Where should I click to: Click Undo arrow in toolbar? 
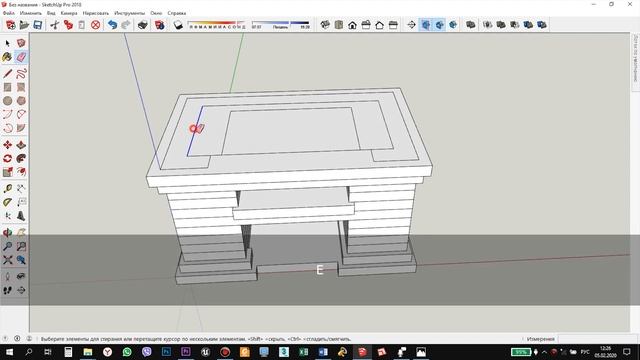pos(112,25)
